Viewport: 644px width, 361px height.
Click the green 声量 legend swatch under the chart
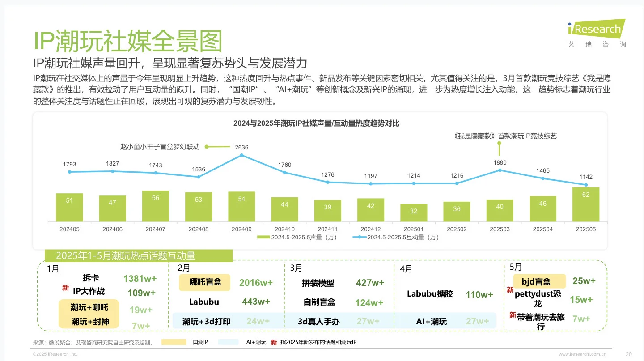coord(263,238)
